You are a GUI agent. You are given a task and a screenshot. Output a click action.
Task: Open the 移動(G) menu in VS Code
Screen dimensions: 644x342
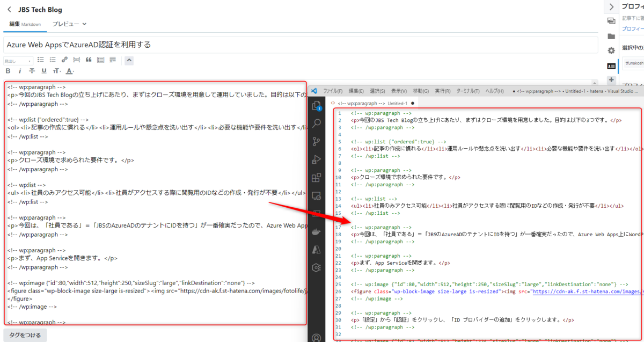tap(421, 91)
